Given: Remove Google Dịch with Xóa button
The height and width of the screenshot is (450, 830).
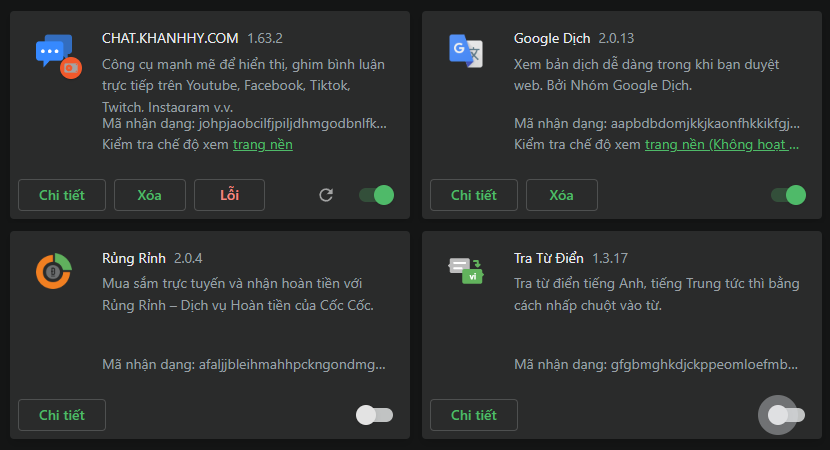Looking at the screenshot, I should [x=562, y=195].
